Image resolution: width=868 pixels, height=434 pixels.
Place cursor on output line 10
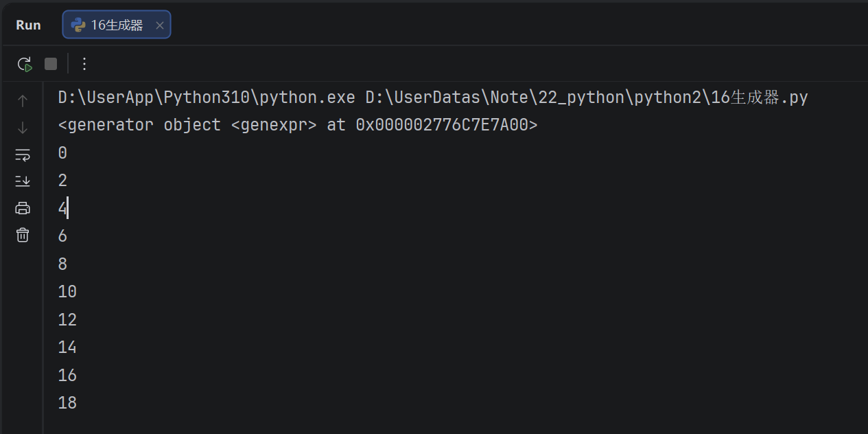pyautogui.click(x=67, y=292)
